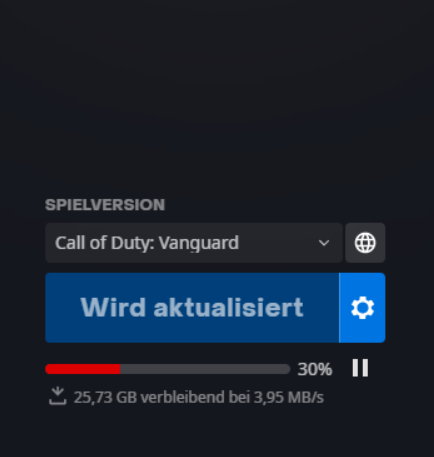The image size is (434, 457).
Task: Click the dark empty area above Spielversion
Action: click(x=217, y=97)
